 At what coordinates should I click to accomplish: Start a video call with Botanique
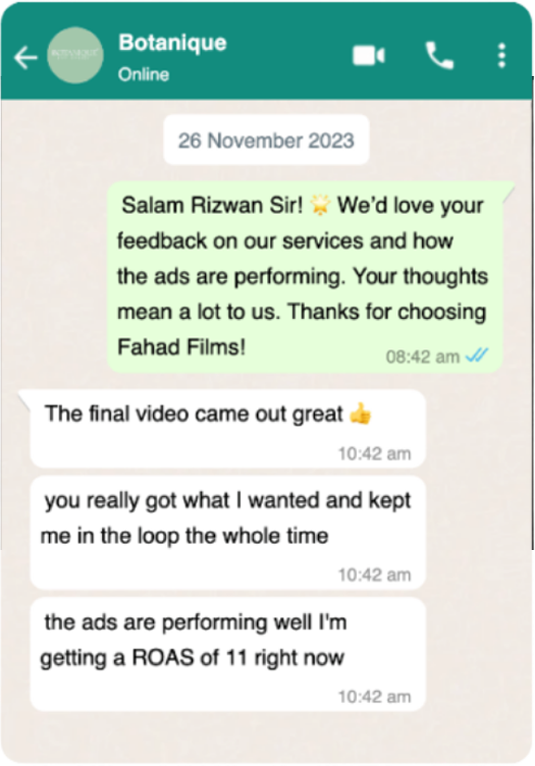[369, 55]
